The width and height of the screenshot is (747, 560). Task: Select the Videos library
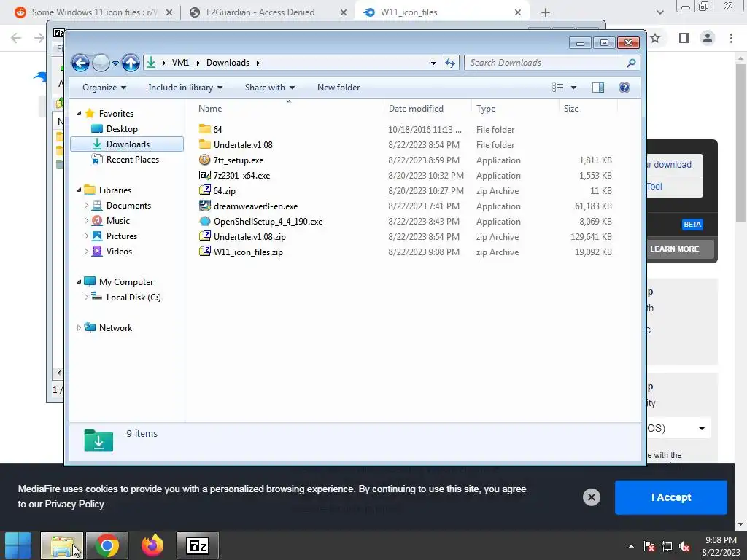pos(119,252)
